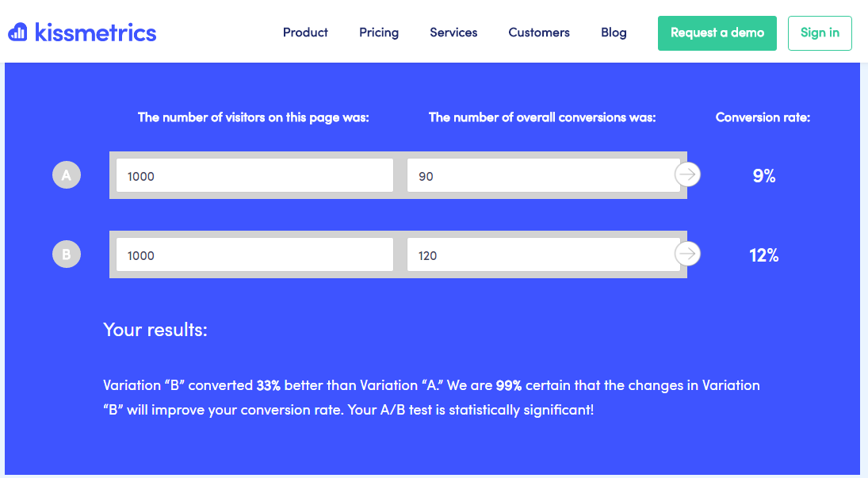Click the arrow icon on row B
Viewport: 868px width, 478px height.
[x=688, y=254]
